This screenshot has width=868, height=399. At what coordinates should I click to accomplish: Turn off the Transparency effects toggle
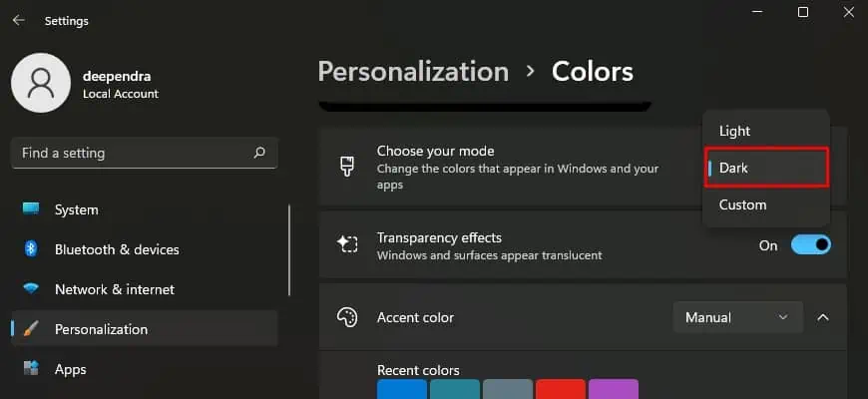pos(811,244)
